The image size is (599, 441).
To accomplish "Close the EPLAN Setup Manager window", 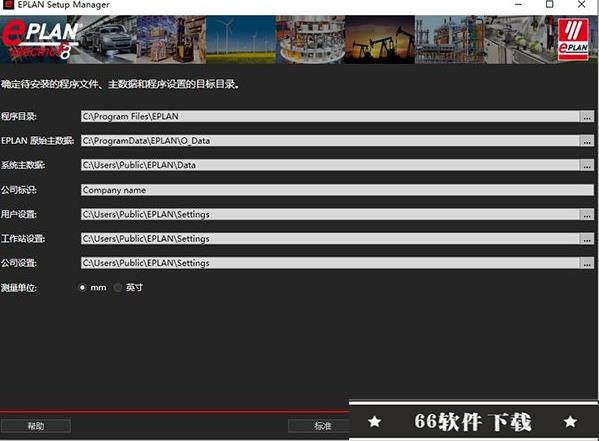I will (581, 5).
